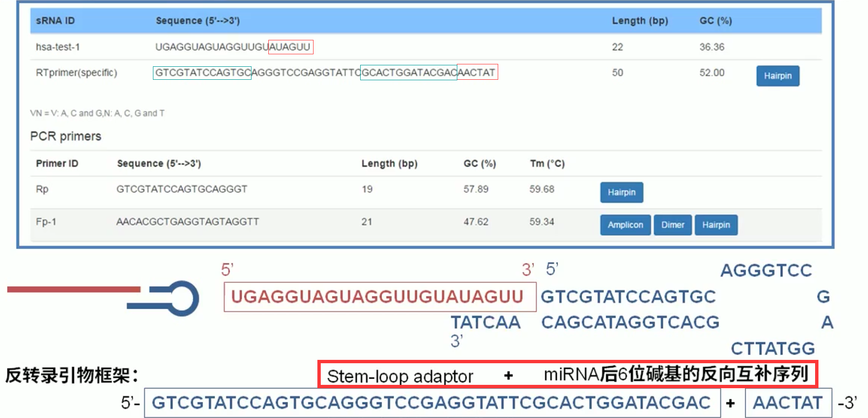Click the Rp primer ID cell

42,189
